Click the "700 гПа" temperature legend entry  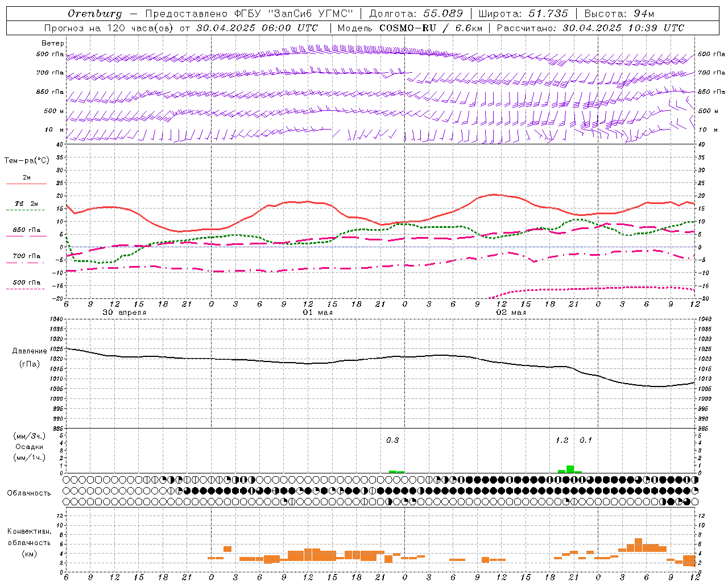(x=27, y=256)
